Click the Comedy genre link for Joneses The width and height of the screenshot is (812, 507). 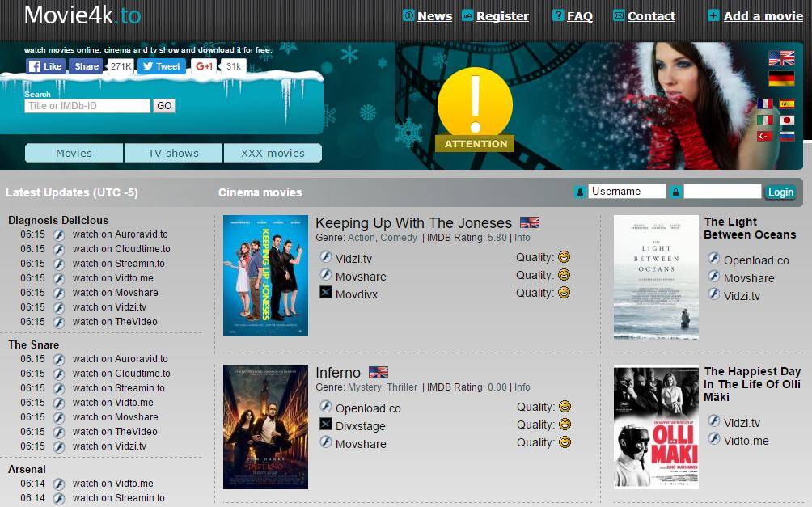pos(398,237)
